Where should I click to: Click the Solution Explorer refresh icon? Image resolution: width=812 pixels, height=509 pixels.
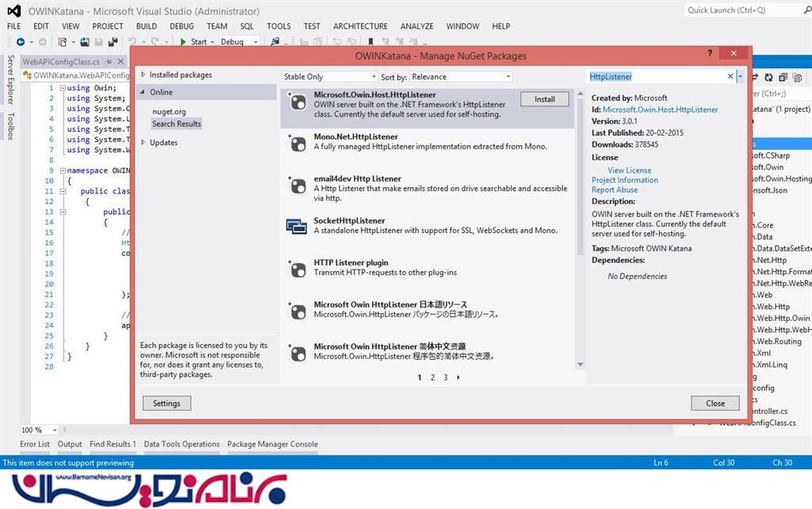coord(768,77)
